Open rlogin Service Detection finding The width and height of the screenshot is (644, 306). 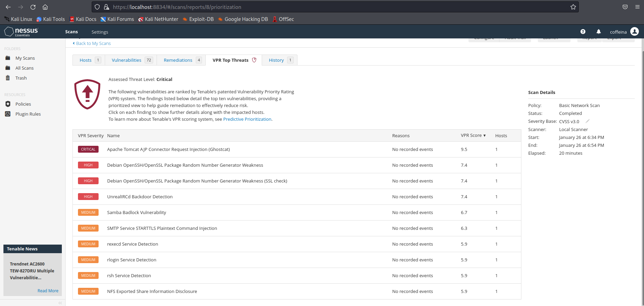click(297, 260)
